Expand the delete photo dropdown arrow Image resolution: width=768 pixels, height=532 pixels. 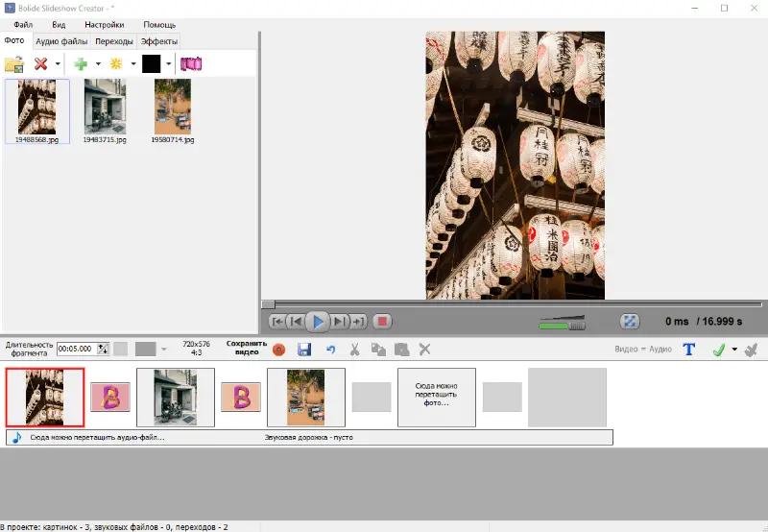(58, 63)
